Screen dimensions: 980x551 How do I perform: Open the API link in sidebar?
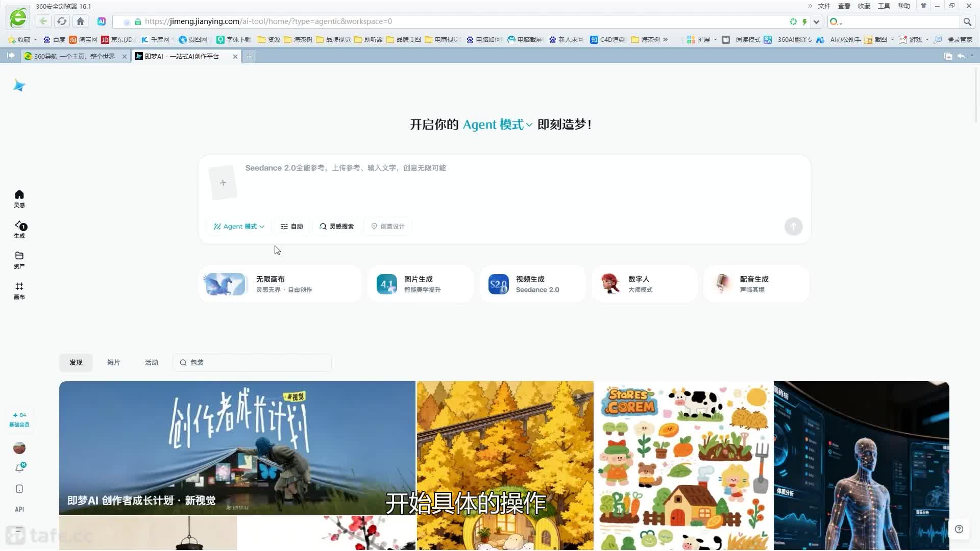(x=19, y=509)
